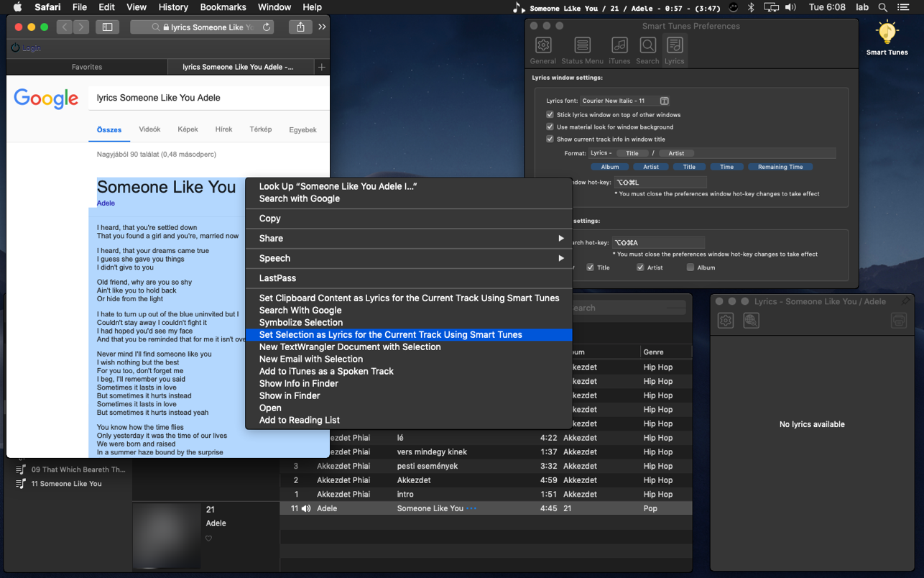Uncheck the Title search checkbox
Viewport: 924px width, 578px height.
coord(590,267)
